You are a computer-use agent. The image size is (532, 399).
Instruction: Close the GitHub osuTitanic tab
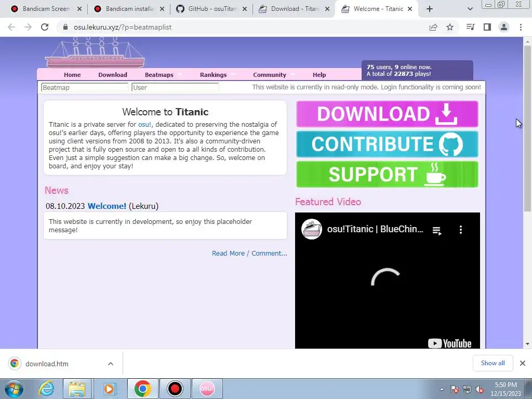(x=245, y=9)
